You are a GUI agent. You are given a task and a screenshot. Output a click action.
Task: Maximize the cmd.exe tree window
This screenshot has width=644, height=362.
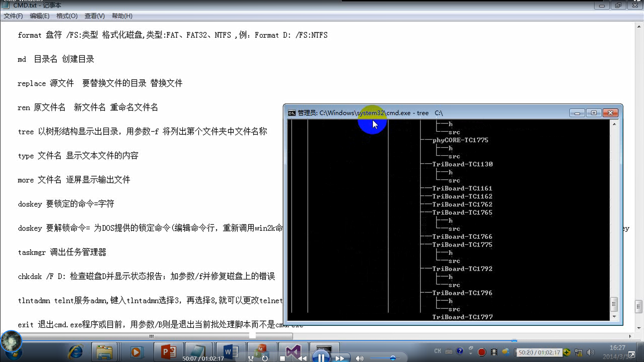coord(593,113)
